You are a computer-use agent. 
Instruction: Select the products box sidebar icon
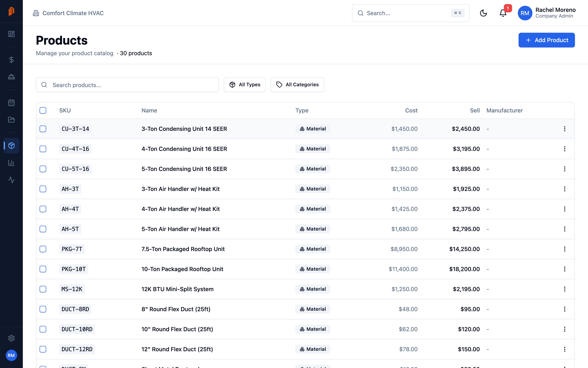(11, 146)
